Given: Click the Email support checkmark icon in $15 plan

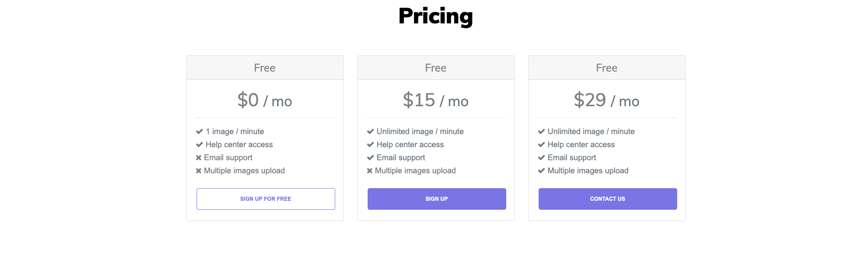Looking at the screenshot, I should (x=370, y=158).
